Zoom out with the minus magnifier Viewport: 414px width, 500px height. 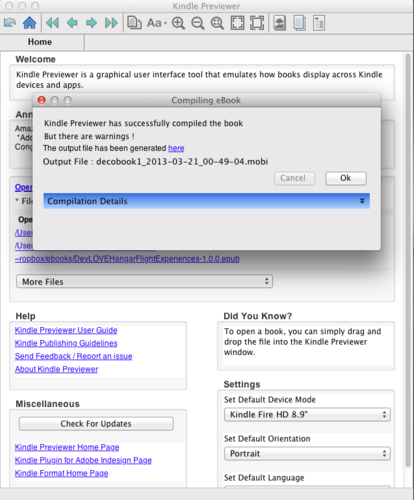(198, 23)
